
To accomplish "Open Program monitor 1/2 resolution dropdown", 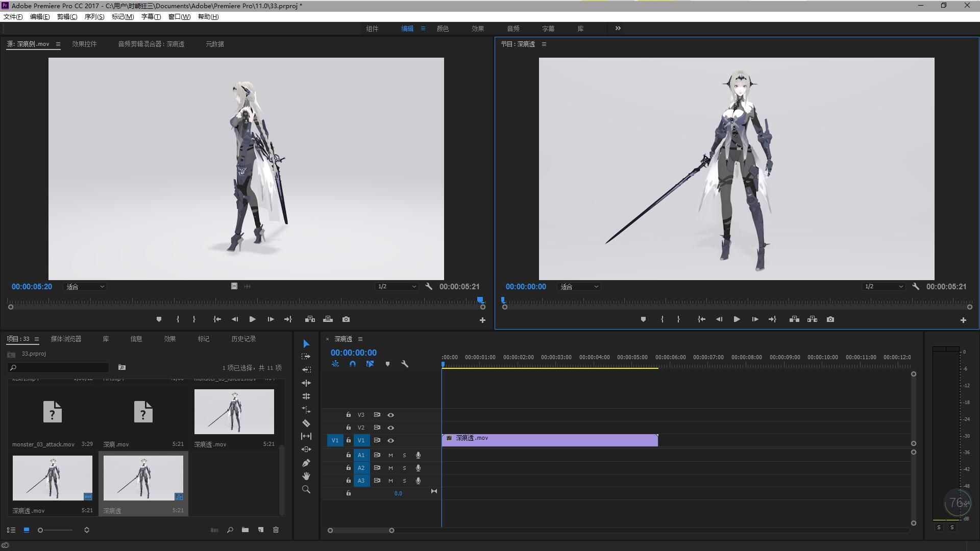I will [884, 287].
